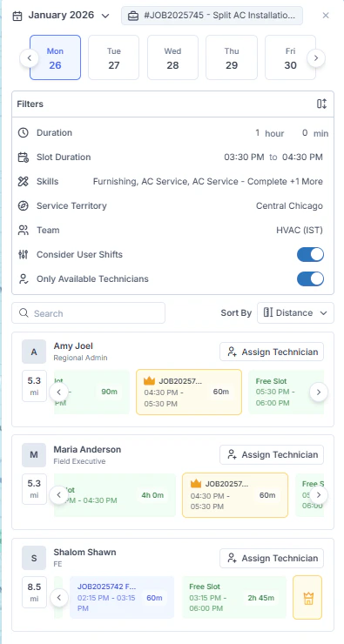Viewport: 344px width, 644px height.
Task: Show later slots for Amy Joel
Action: (319, 392)
